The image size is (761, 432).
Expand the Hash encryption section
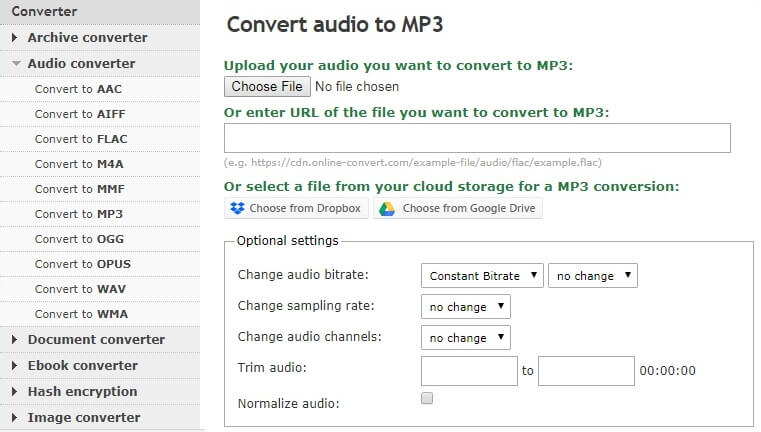tap(82, 392)
